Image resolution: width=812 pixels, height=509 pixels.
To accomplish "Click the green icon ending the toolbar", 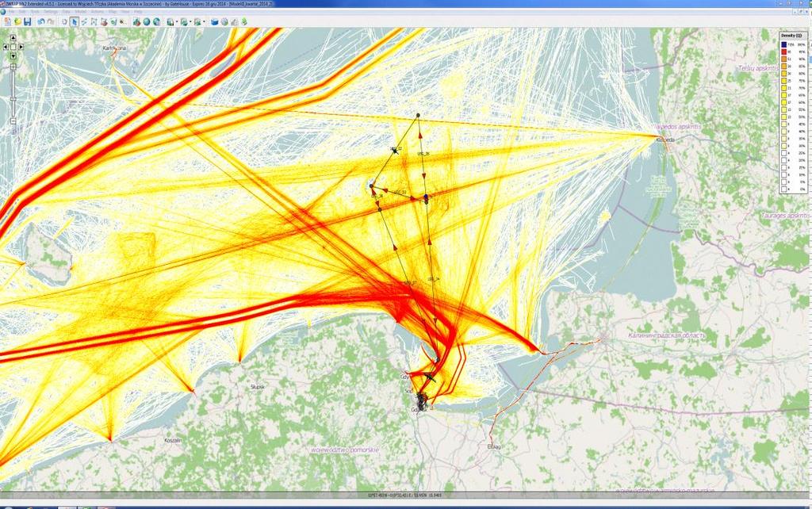I will 244,21.
